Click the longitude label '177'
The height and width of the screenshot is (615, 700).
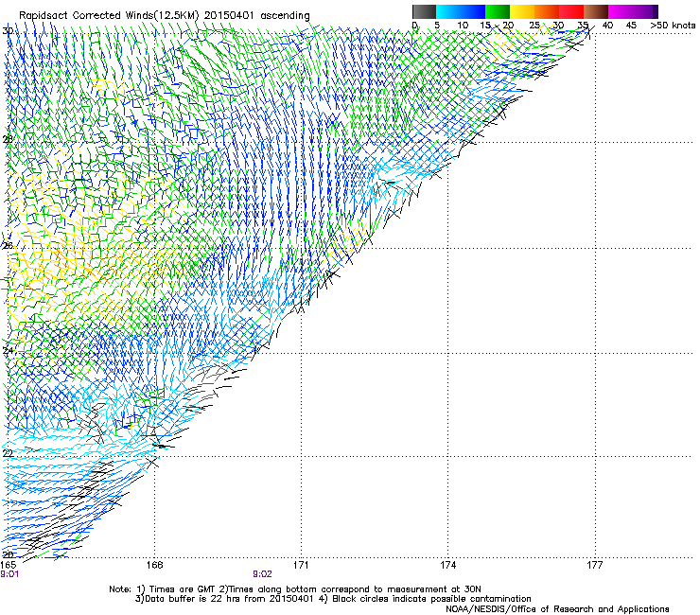[x=595, y=565]
